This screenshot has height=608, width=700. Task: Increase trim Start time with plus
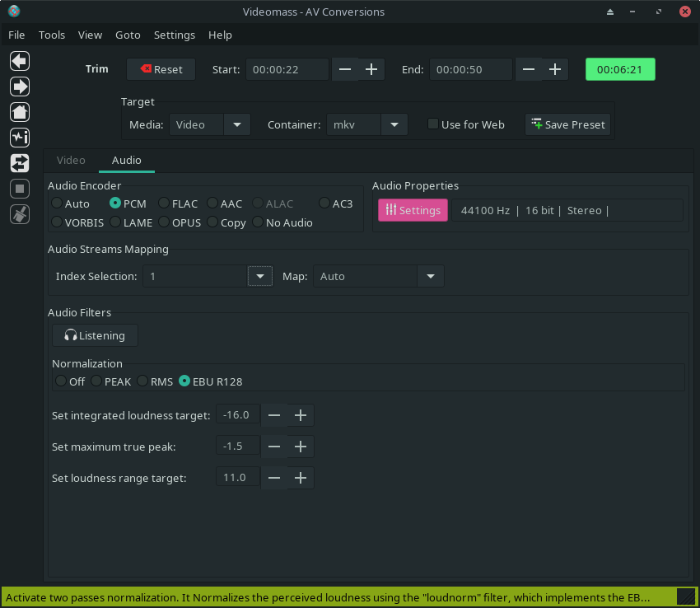[x=371, y=69]
